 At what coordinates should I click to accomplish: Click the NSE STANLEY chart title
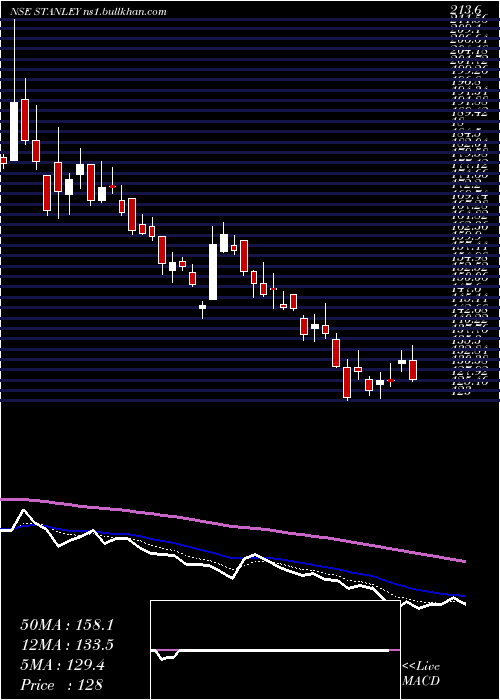coord(88,12)
